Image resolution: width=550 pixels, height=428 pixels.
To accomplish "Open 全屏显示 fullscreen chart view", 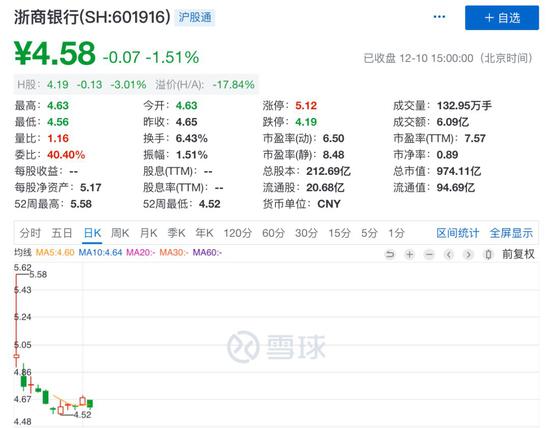I will point(511,233).
